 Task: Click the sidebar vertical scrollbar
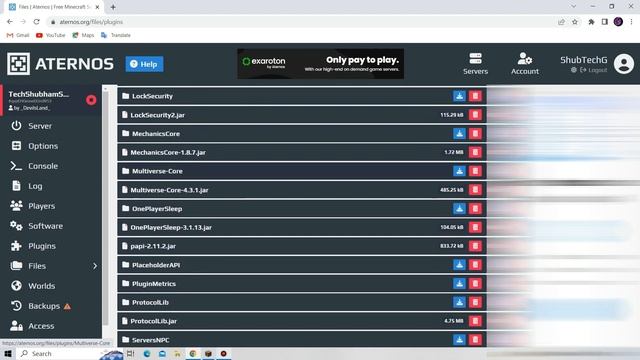coord(106,208)
